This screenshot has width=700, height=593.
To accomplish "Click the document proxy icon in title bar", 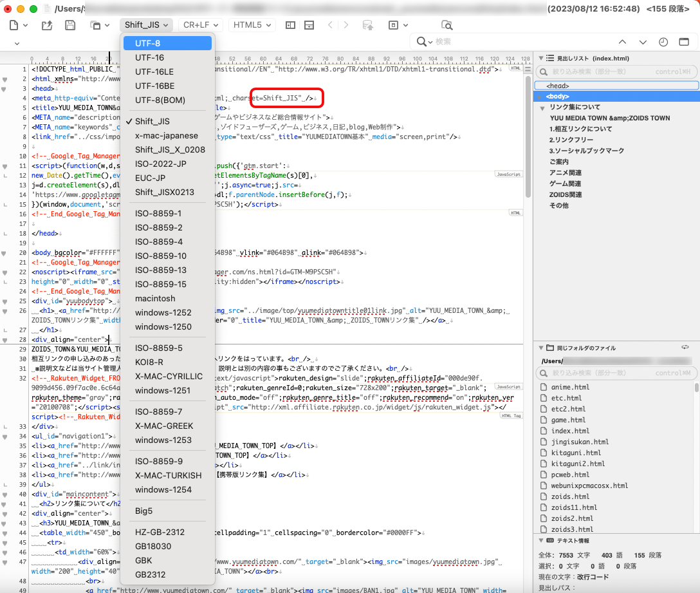I will (x=47, y=8).
